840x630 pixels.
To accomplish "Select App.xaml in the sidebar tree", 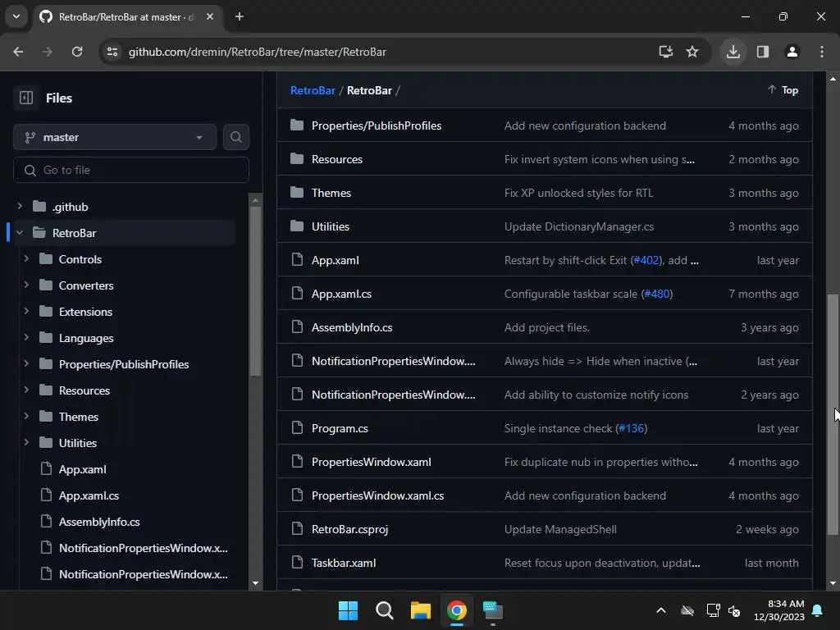I will pyautogui.click(x=83, y=469).
